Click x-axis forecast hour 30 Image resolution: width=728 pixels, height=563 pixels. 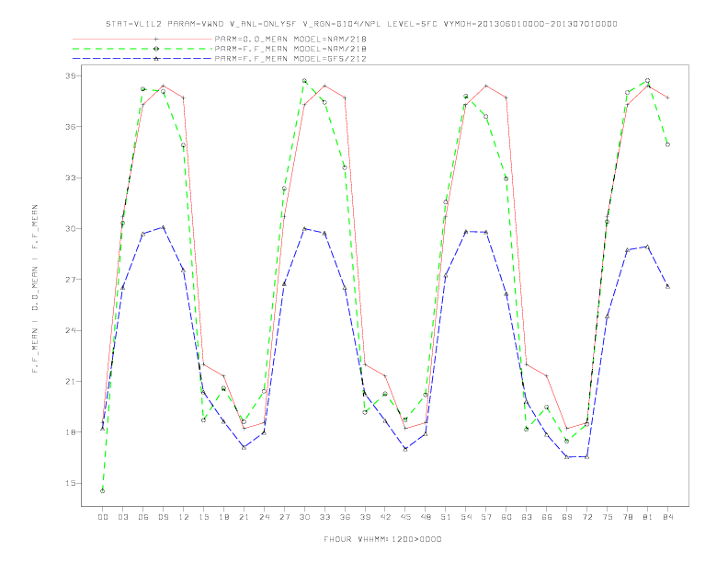tap(304, 517)
